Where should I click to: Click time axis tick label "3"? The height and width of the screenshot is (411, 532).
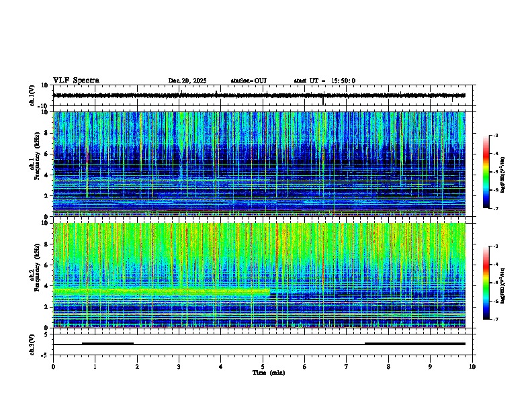click(179, 367)
